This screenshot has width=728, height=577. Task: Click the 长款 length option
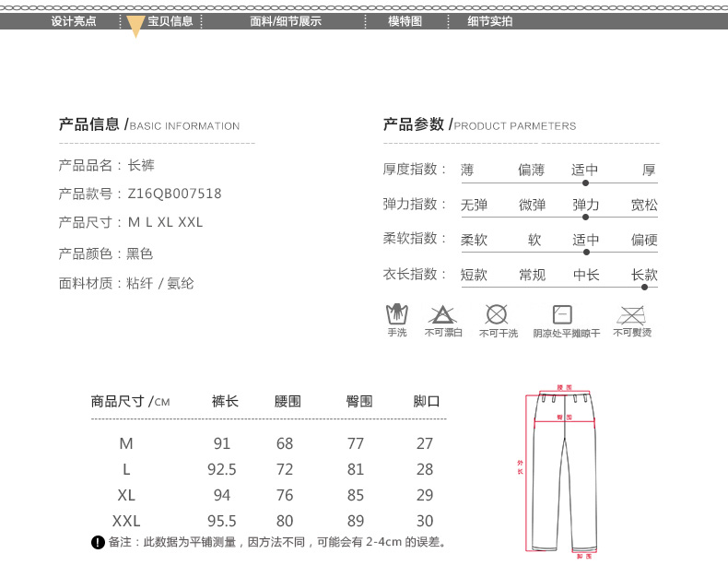pyautogui.click(x=644, y=275)
